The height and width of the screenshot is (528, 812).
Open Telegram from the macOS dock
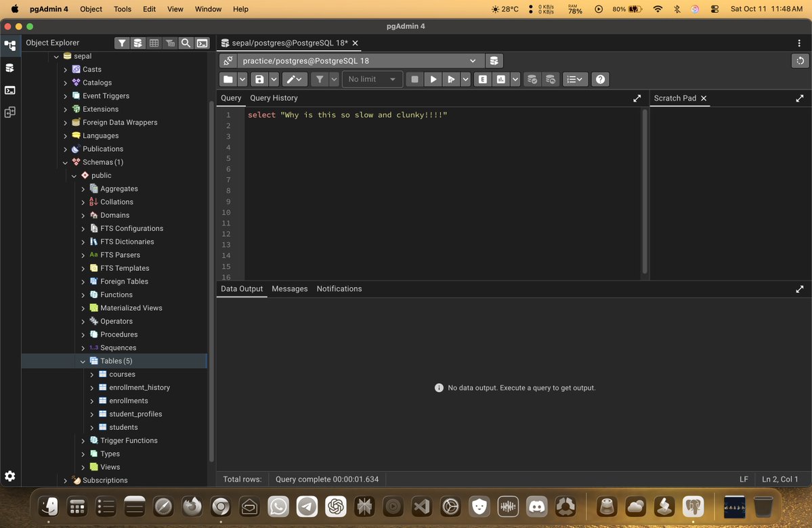click(x=307, y=506)
